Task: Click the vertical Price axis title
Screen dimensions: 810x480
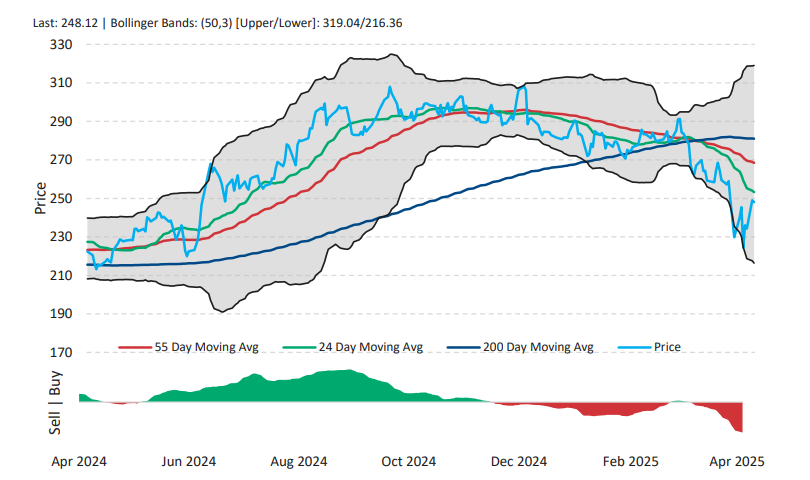Action: coord(40,198)
